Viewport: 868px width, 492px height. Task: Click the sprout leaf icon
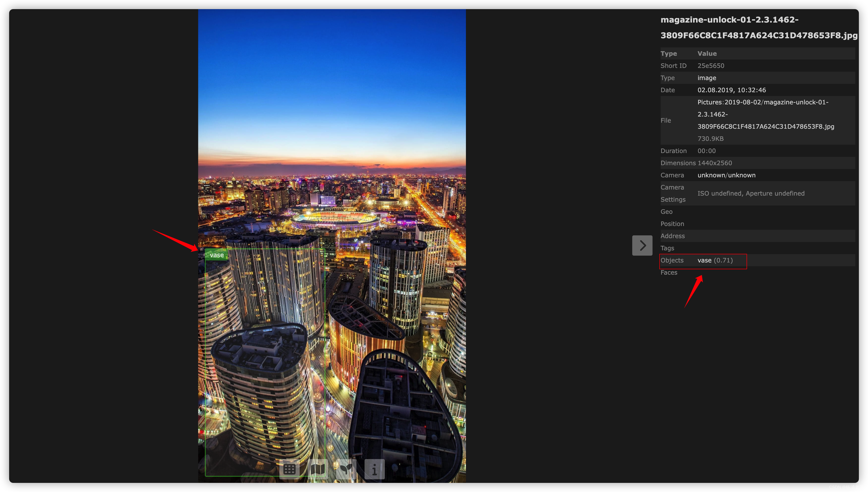pyautogui.click(x=346, y=469)
